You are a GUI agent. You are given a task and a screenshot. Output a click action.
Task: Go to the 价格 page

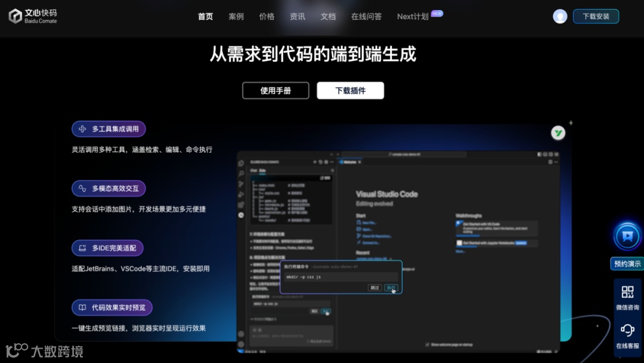click(267, 17)
